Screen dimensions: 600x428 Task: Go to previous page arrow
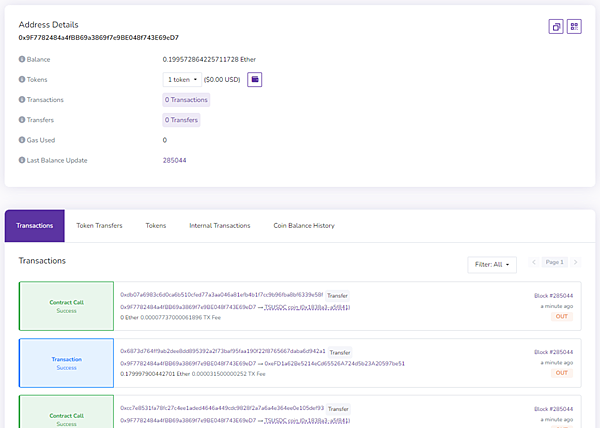click(534, 262)
